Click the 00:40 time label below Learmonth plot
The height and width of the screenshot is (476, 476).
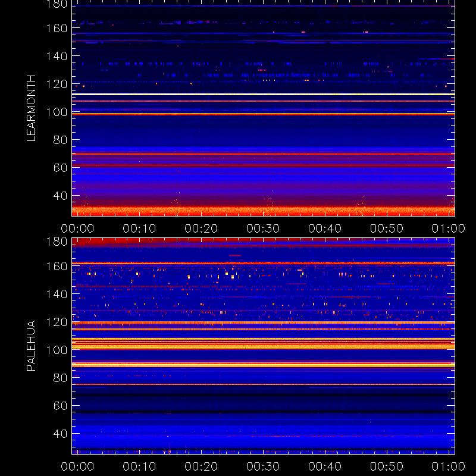pos(325,228)
